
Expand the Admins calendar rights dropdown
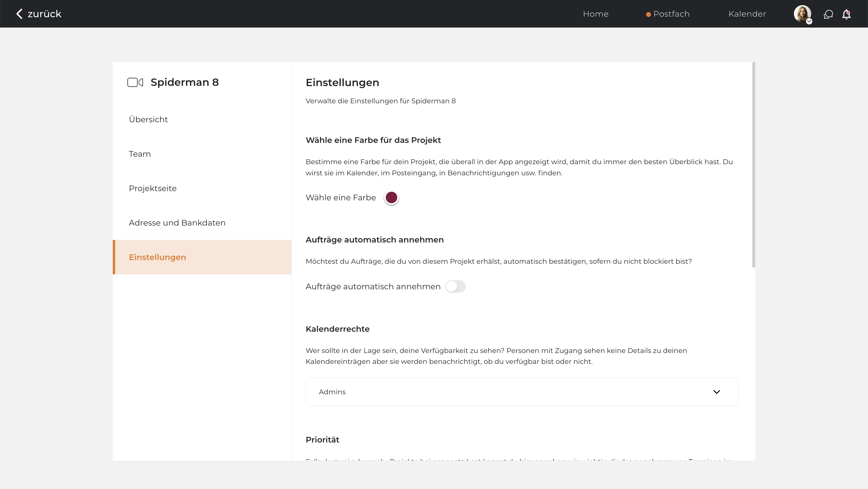click(522, 392)
